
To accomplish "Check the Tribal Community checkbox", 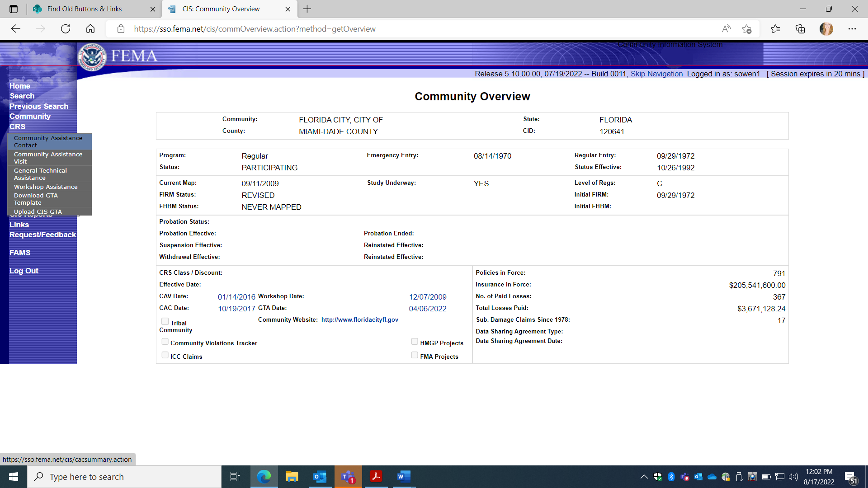I will point(165,321).
